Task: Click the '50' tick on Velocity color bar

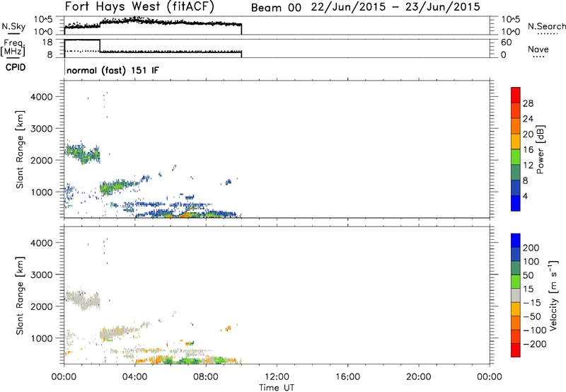Action: [528, 275]
